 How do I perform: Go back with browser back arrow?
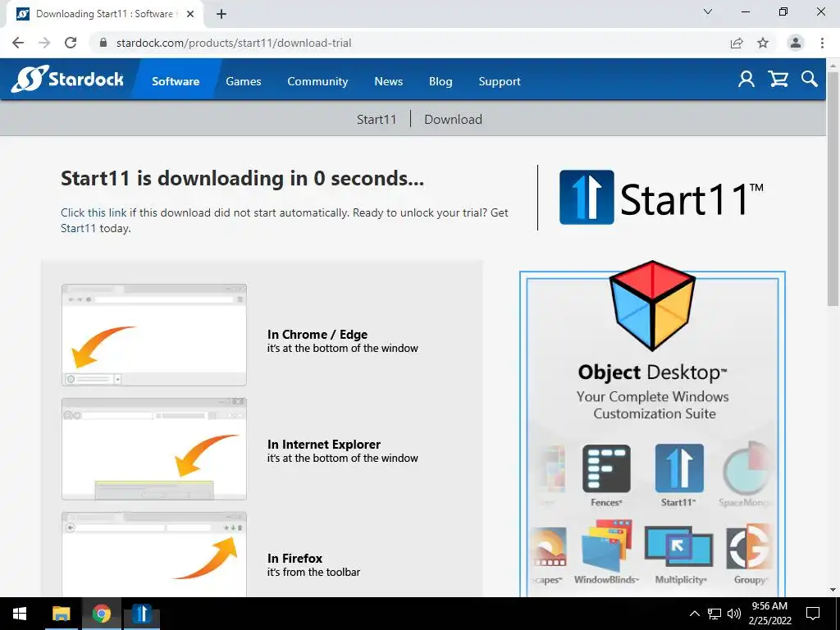18,43
